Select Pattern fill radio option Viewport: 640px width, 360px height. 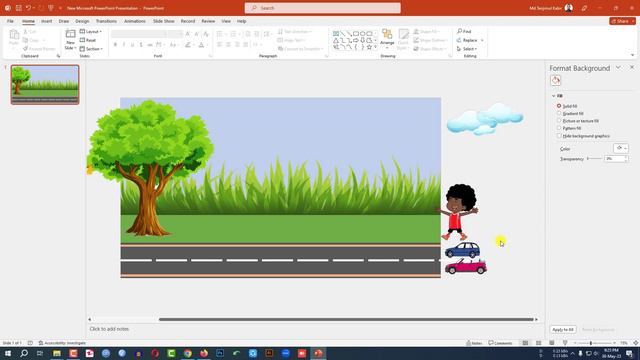(x=559, y=128)
